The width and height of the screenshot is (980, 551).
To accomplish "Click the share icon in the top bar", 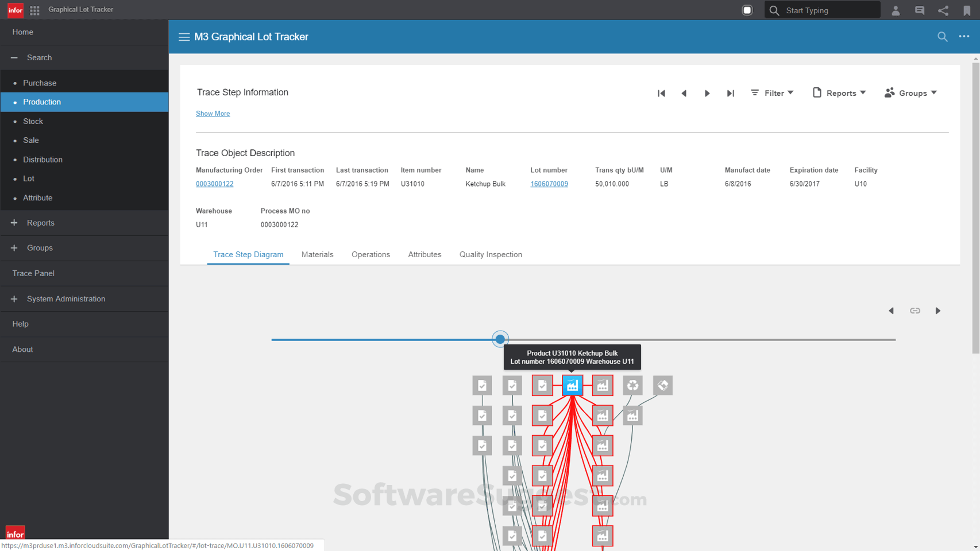I will (x=943, y=10).
